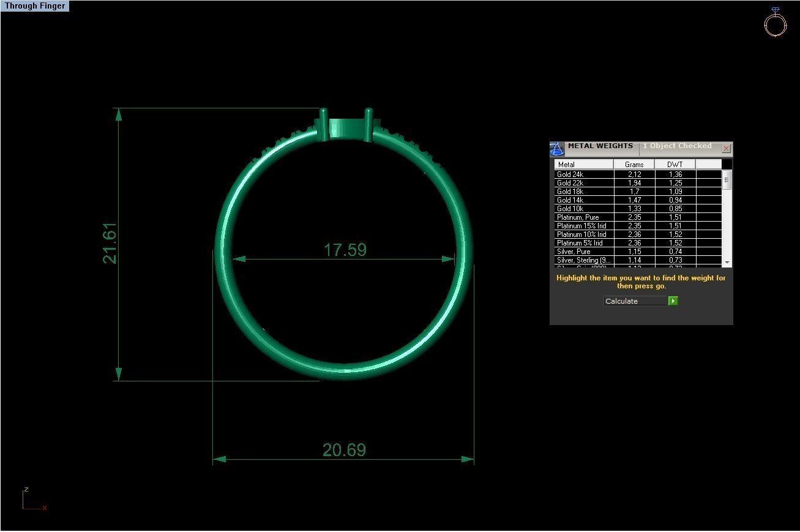Click the Metal Weights cone icon
The width and height of the screenshot is (800, 532).
(x=556, y=149)
